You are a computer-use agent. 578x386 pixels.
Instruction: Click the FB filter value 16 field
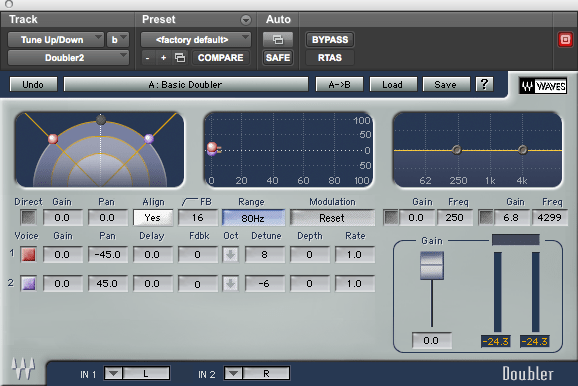198,218
